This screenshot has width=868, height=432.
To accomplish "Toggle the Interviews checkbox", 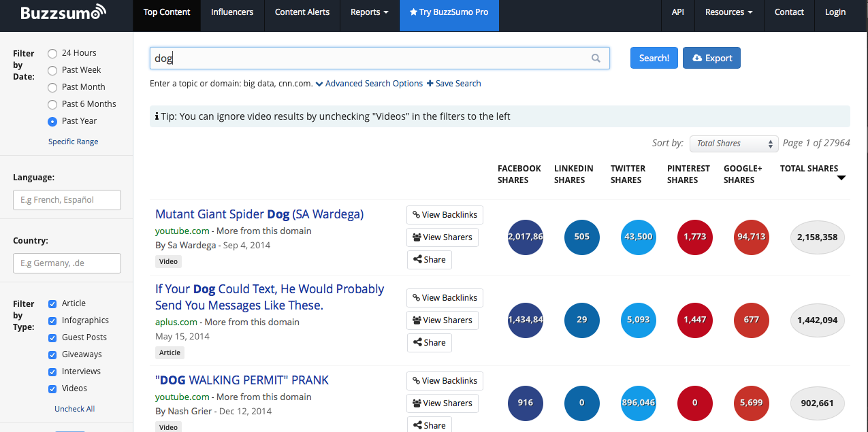I will click(52, 372).
